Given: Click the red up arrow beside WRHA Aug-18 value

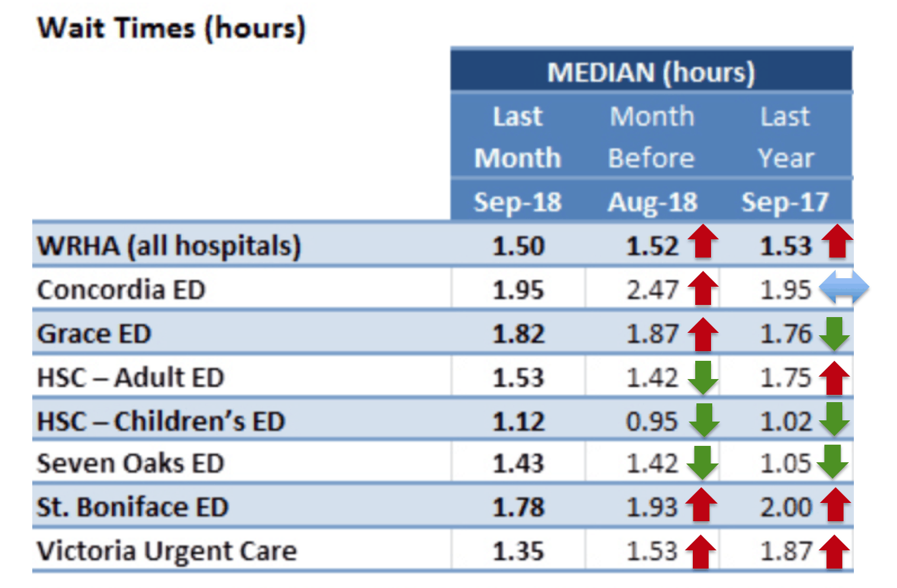Looking at the screenshot, I should [703, 242].
